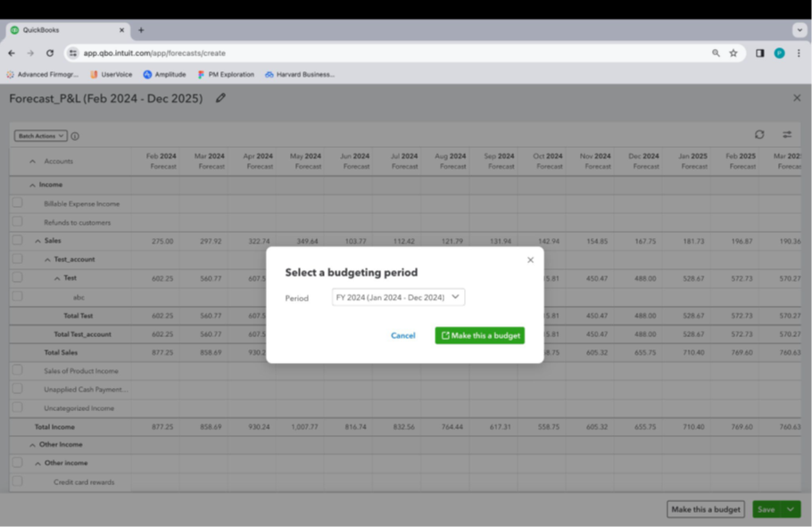Open the Amplitude bookmark
Image resolution: width=812 pixels, height=527 pixels.
[x=163, y=75]
